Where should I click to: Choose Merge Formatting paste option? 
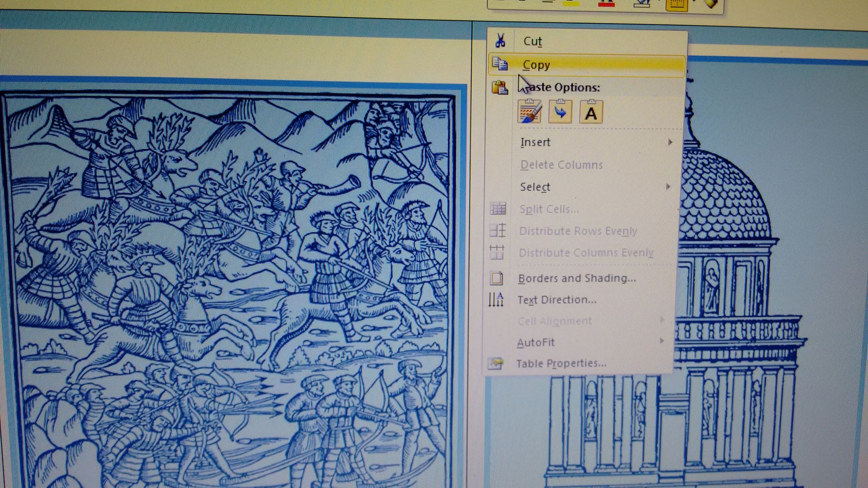click(560, 112)
